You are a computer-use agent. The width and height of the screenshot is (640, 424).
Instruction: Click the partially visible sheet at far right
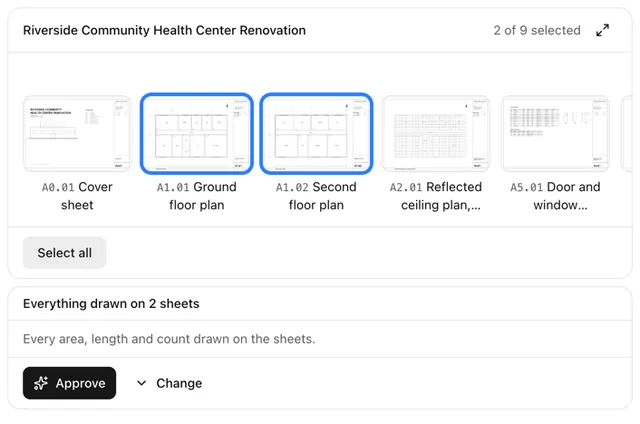tap(627, 133)
